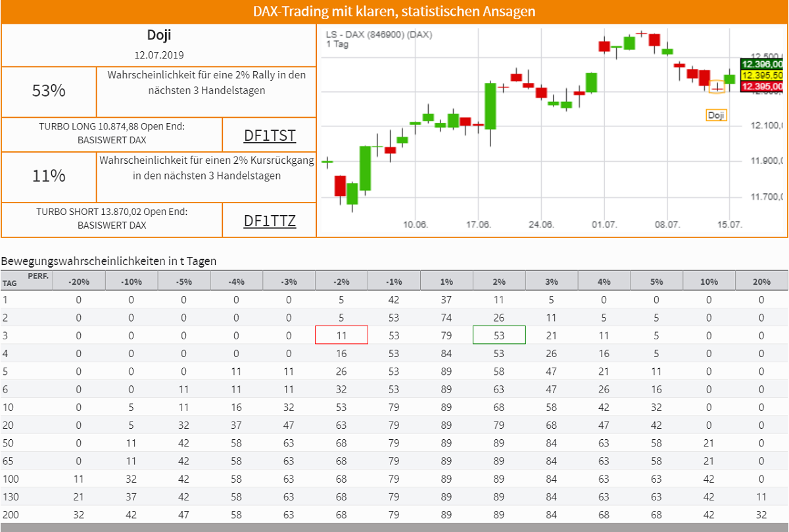
Task: Open the DF1TTZ turbo short link
Action: [270, 220]
